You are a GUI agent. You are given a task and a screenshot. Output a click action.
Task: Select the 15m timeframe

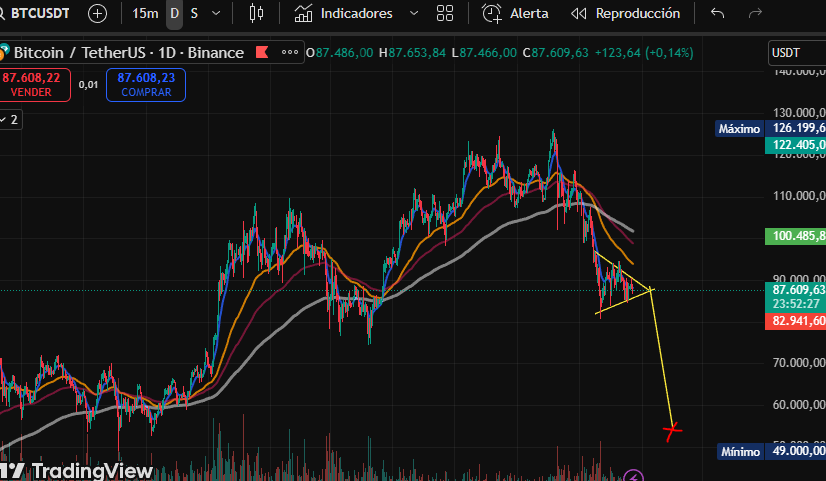[145, 13]
